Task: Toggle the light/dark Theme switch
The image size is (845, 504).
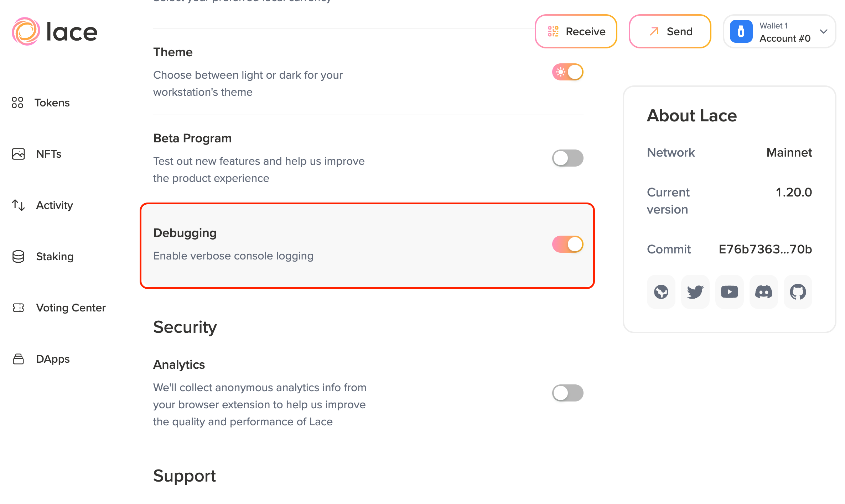Action: point(567,72)
